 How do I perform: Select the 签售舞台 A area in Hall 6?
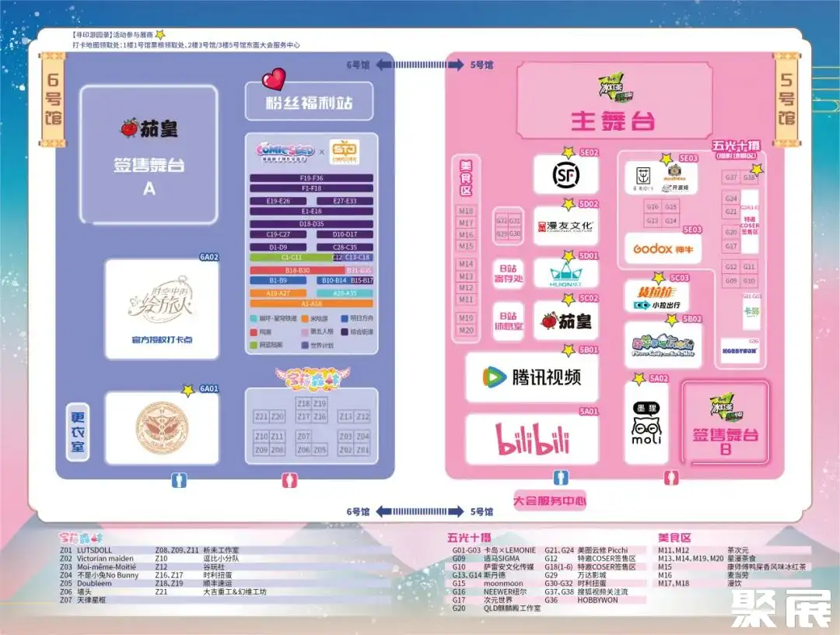coord(149,155)
